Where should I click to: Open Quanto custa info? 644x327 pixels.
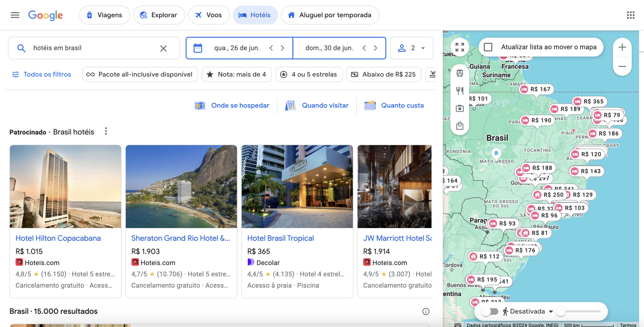click(x=394, y=106)
